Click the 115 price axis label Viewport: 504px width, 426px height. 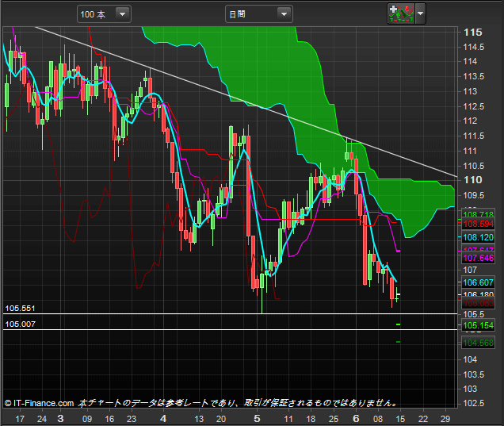(x=473, y=33)
